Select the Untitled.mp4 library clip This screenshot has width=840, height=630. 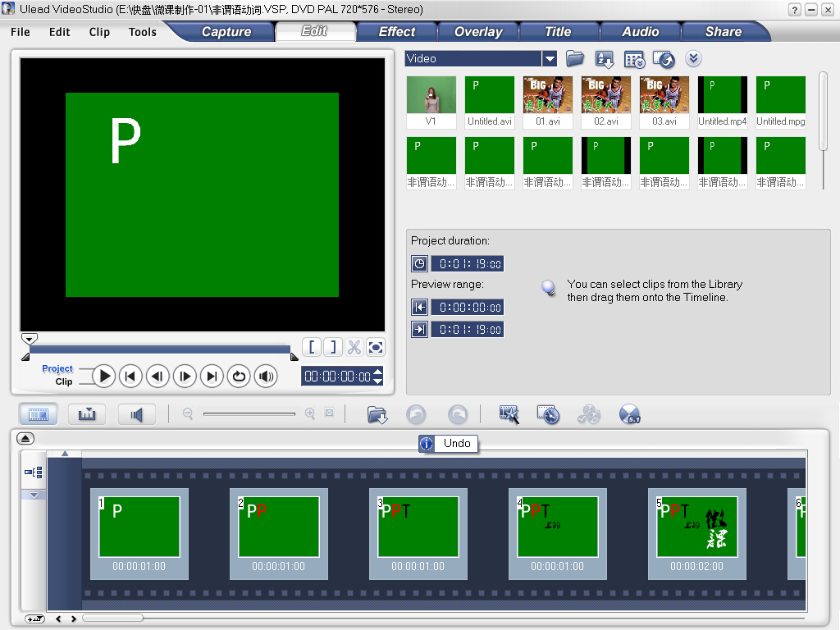tap(722, 102)
